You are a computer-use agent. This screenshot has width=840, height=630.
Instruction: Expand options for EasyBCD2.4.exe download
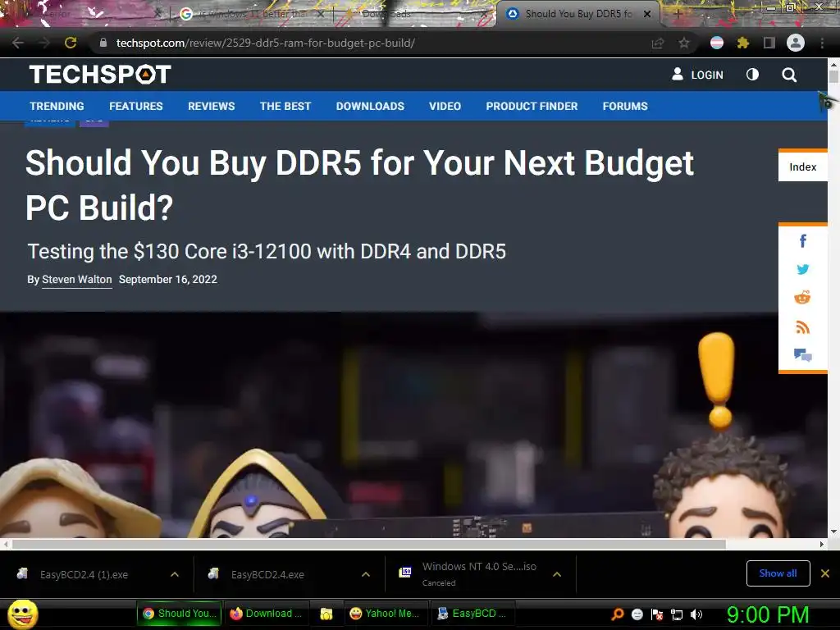pyautogui.click(x=366, y=574)
